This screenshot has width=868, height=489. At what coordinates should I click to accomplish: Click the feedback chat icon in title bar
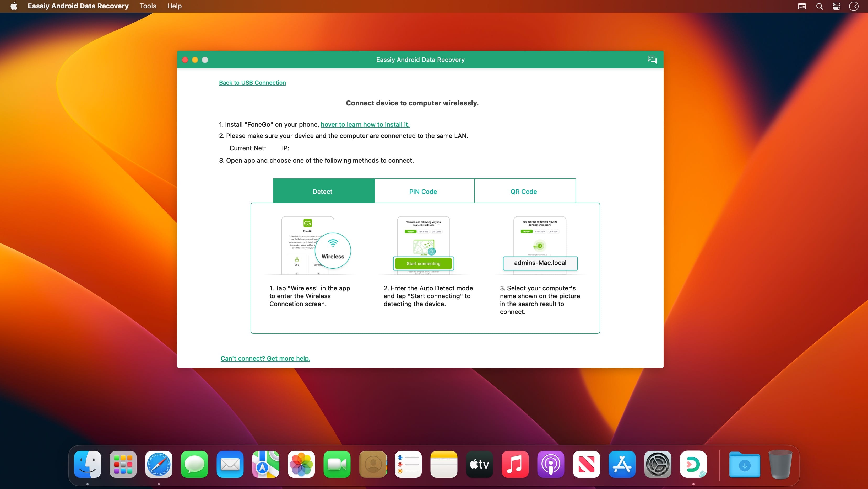(652, 60)
